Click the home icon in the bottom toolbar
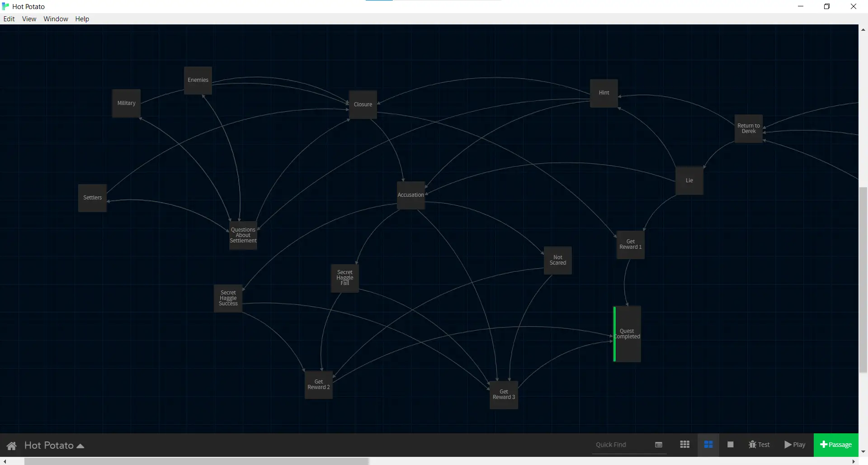Viewport: 868px width, 465px height. pyautogui.click(x=11, y=446)
